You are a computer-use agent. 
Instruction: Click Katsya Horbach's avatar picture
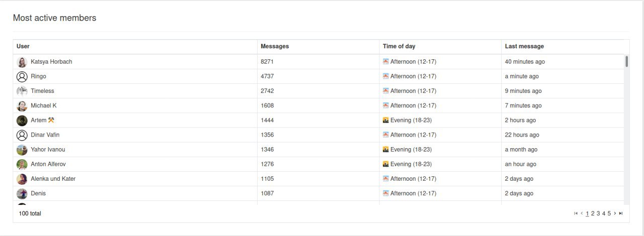click(22, 62)
